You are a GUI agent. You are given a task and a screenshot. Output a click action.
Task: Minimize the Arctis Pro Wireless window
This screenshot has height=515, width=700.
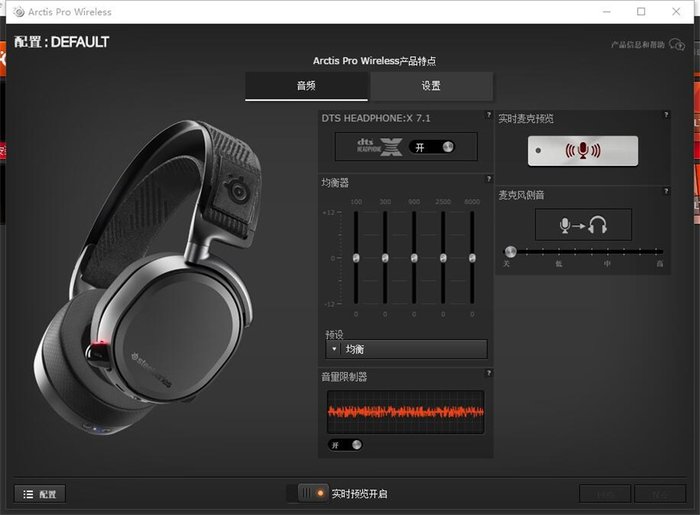click(x=606, y=12)
